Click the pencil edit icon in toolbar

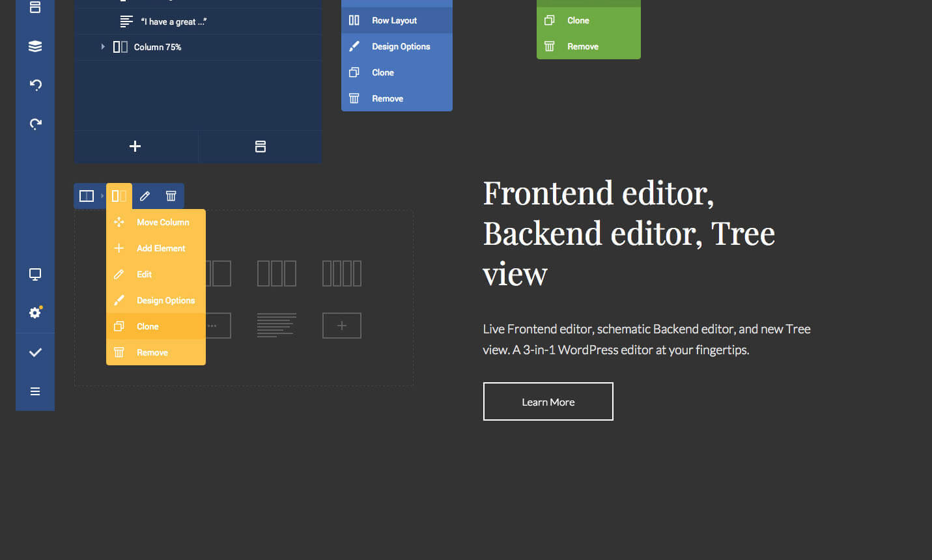[145, 196]
